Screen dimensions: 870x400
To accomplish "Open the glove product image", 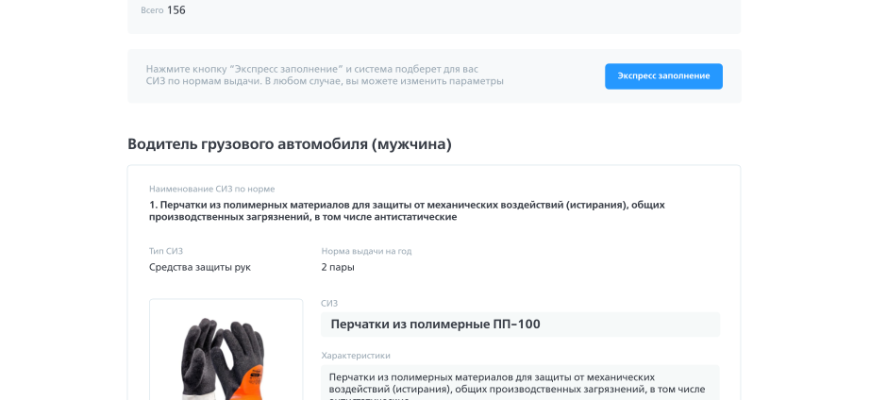I will tap(226, 355).
